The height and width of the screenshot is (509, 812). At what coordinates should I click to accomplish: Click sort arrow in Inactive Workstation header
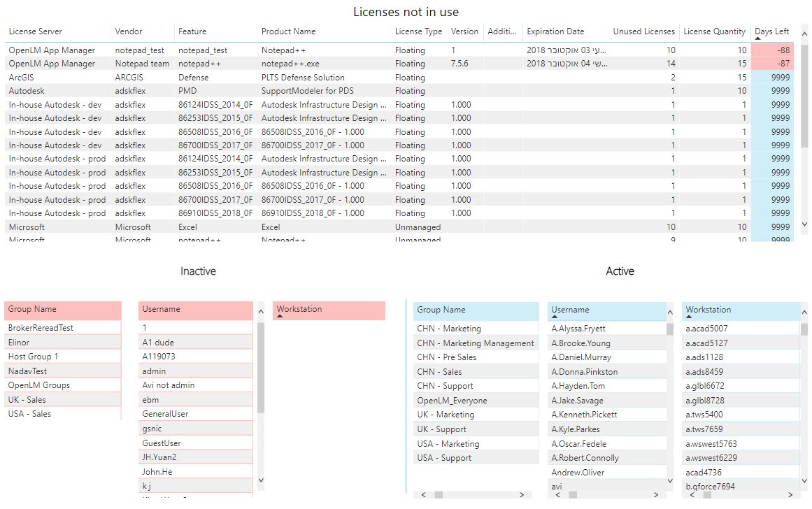point(280,317)
